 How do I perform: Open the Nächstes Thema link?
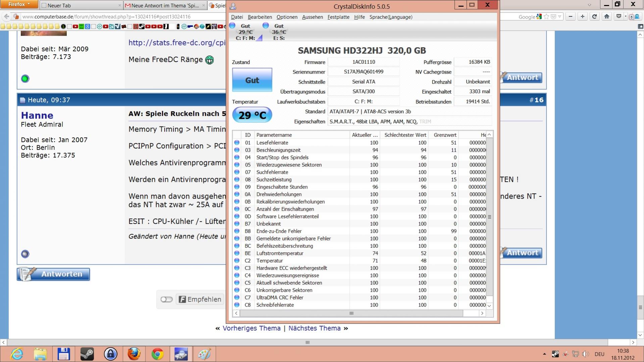point(314,328)
